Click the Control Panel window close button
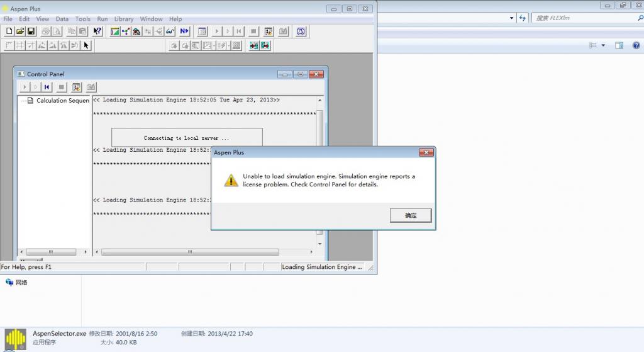The image size is (644, 352). coord(316,74)
